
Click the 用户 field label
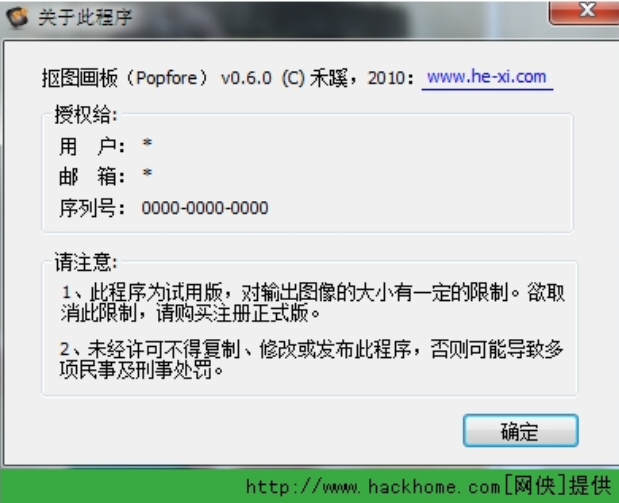coord(92,146)
